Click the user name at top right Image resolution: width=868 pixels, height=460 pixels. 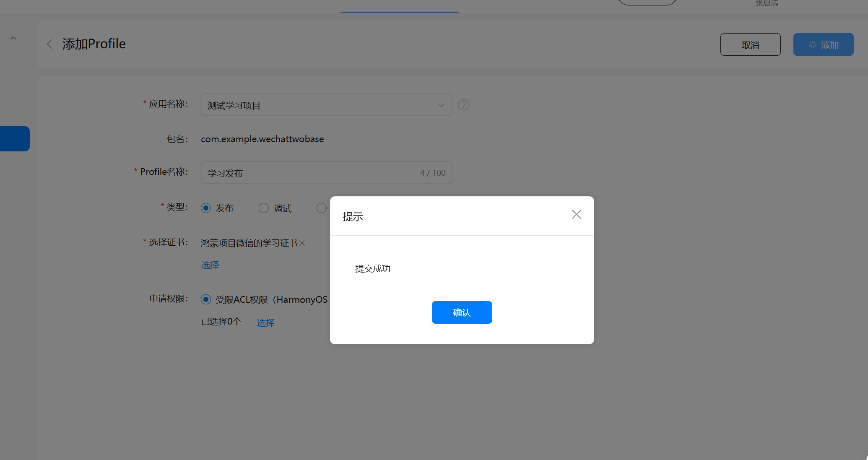(766, 3)
